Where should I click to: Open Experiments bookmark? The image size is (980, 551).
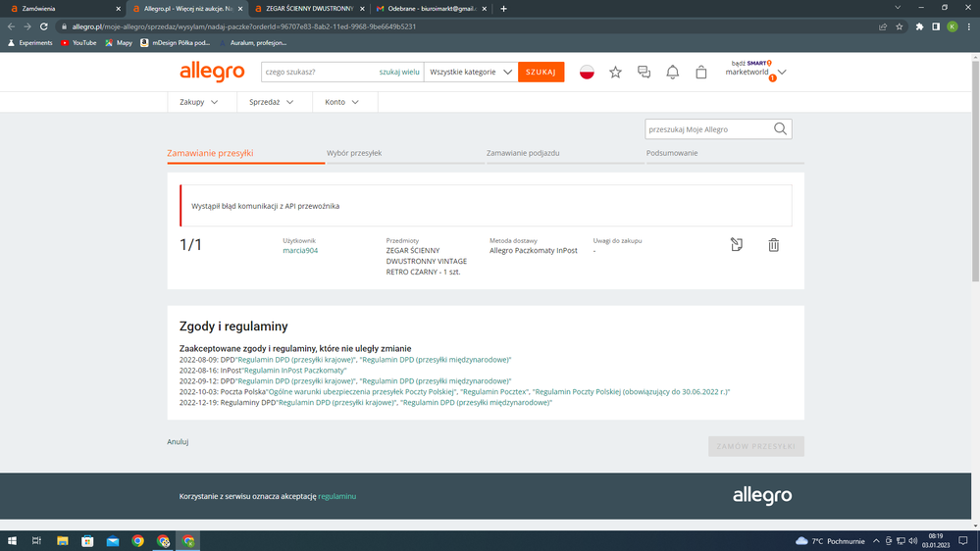click(x=30, y=43)
